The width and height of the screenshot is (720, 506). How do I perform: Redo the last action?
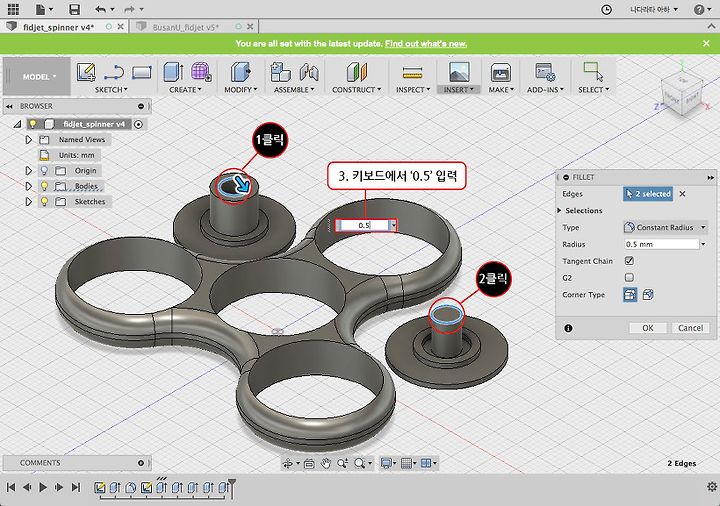click(x=129, y=9)
